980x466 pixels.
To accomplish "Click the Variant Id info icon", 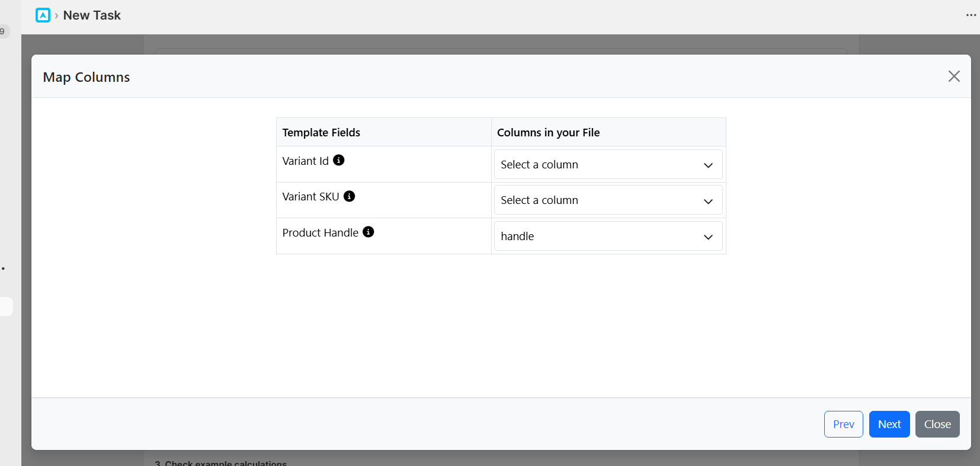I will click(338, 160).
